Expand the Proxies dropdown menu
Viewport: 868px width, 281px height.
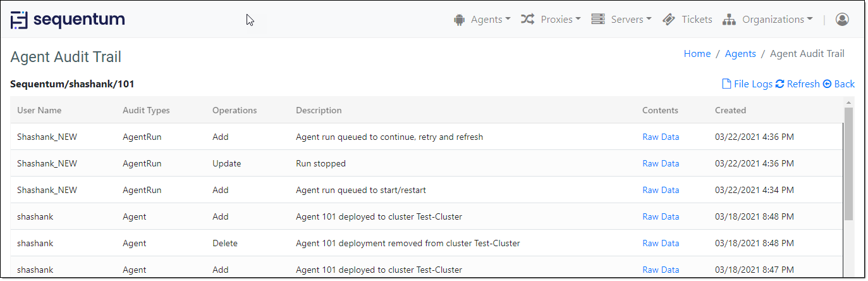coord(560,20)
